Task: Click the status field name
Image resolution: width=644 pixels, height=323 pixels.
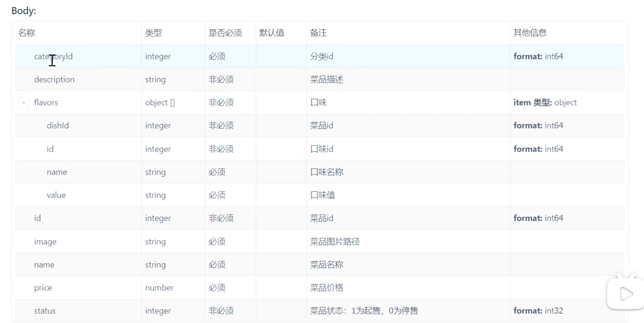Action: click(45, 311)
